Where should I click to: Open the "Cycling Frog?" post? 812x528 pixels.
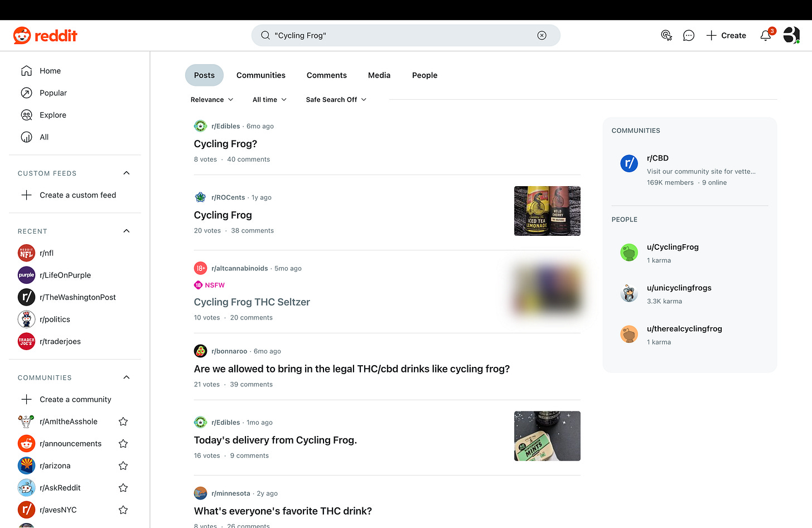[225, 144]
